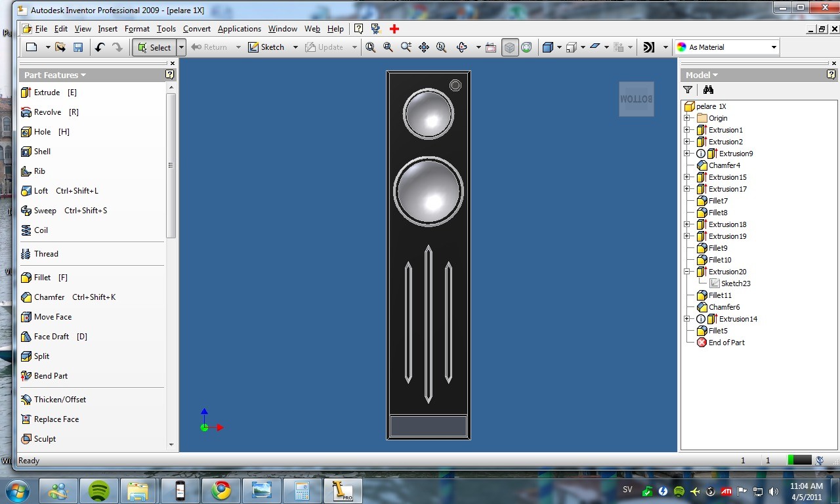
Task: Choose the Bend Part tool
Action: tap(44, 376)
